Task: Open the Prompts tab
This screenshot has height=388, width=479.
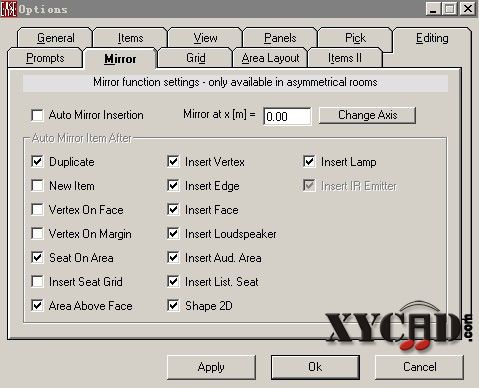Action: [45, 58]
